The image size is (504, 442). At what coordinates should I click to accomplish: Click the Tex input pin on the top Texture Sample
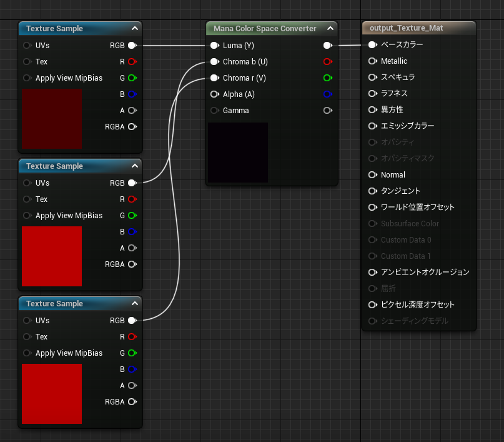click(x=27, y=61)
